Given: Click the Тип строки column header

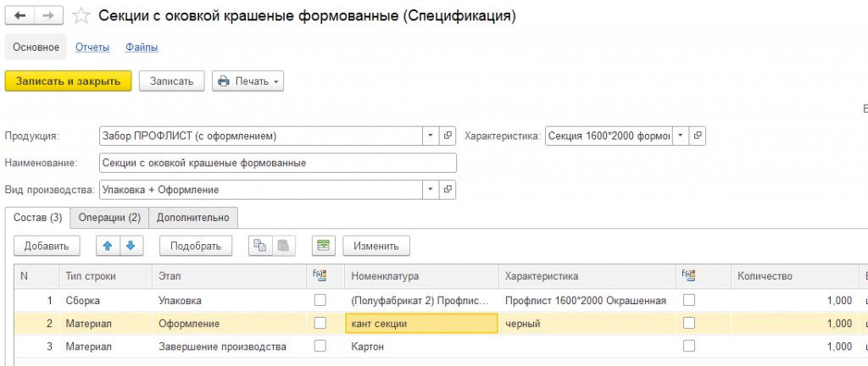Looking at the screenshot, I should pos(105,276).
